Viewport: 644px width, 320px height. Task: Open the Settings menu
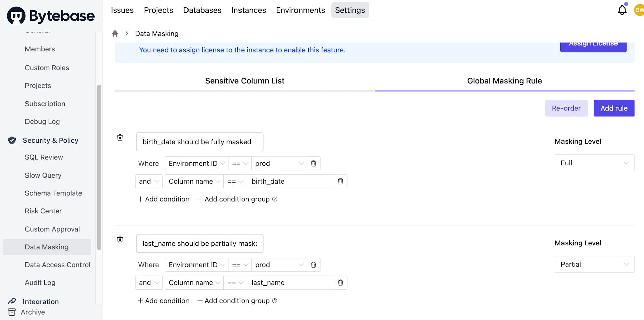[350, 10]
